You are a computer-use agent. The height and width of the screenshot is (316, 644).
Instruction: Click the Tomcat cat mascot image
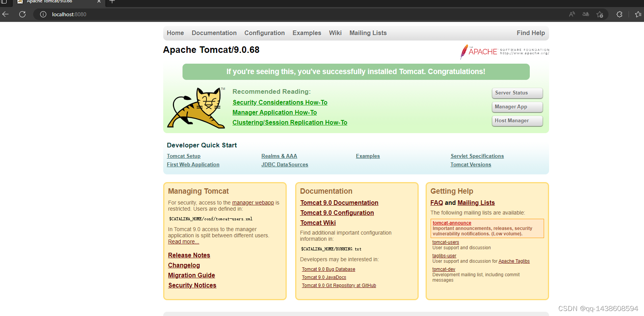click(x=196, y=108)
